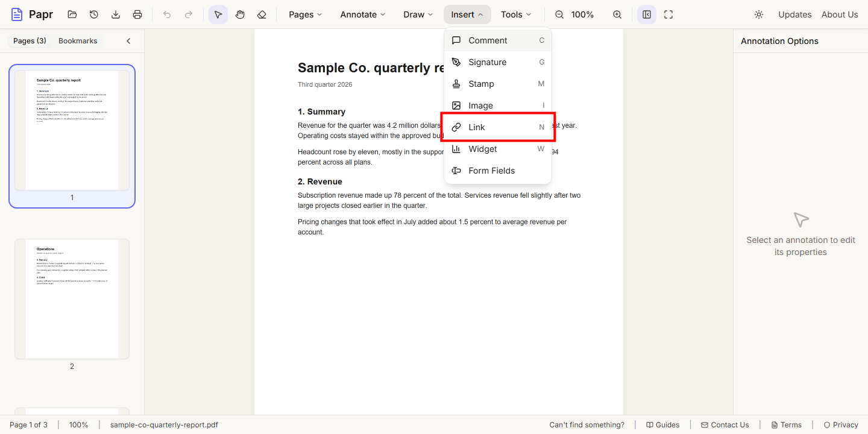Choose Comment from the Insert menu
Image resolution: width=868 pixels, height=434 pixels.
498,40
